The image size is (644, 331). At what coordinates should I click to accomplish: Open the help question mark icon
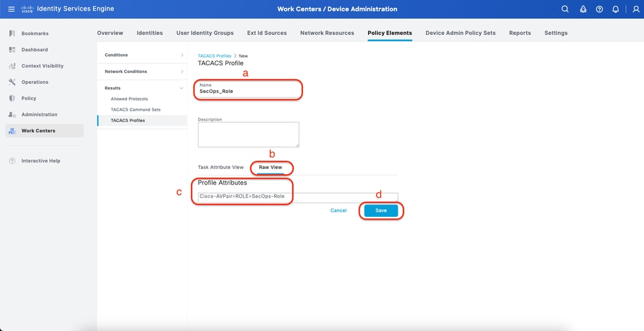[x=600, y=9]
